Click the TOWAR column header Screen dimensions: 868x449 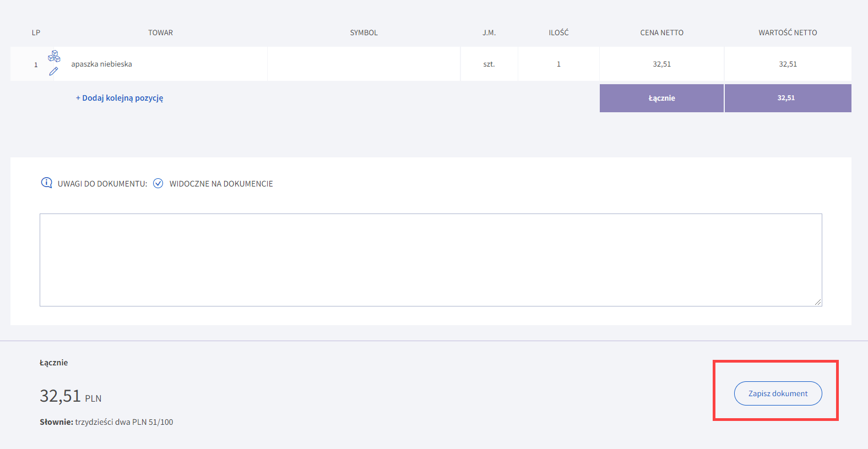click(x=160, y=33)
